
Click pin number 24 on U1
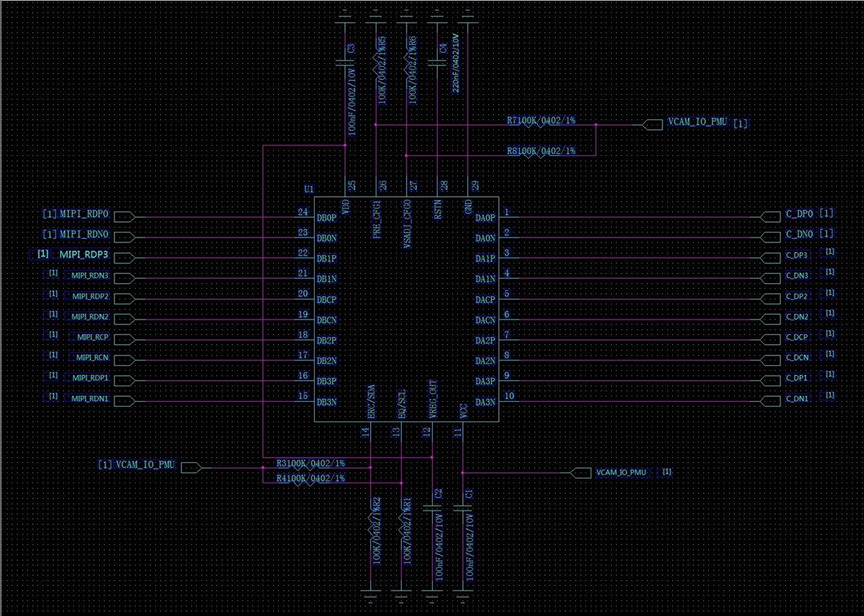pos(303,211)
